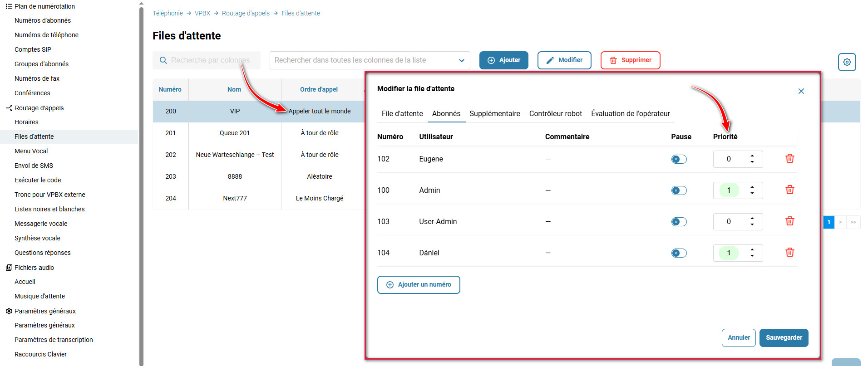868x366 pixels.
Task: Click Annuler in the dialog
Action: click(739, 338)
